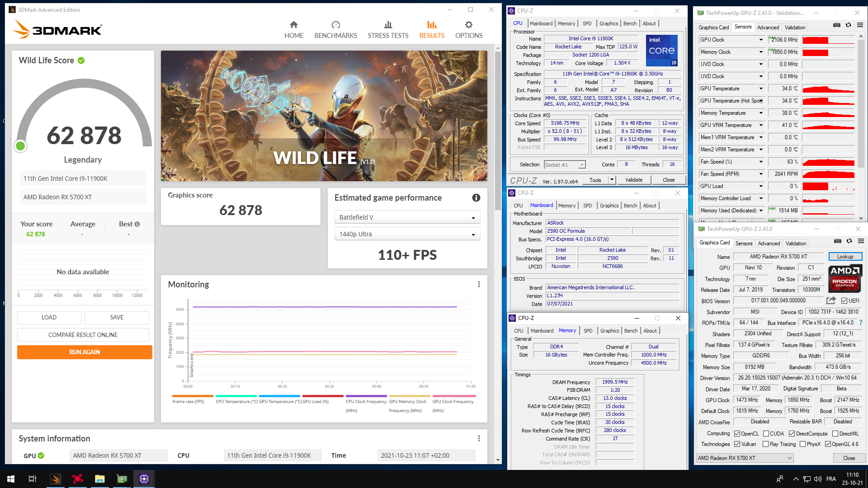Open the Memory Clock sensor dropdown
Screen dimensions: 868x488
(761, 52)
